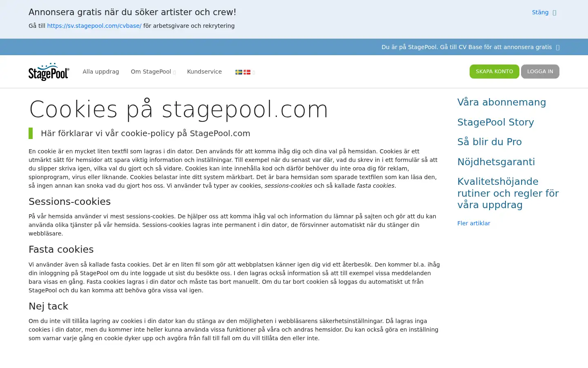
Task: Click the banner heading Annonsera gratis
Action: click(x=132, y=12)
